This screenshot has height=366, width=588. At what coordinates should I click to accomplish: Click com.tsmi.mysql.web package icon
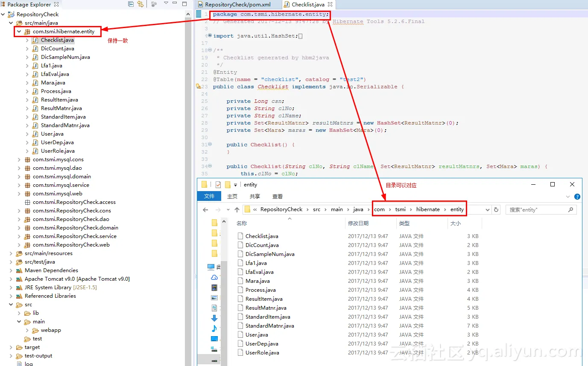[27, 194]
